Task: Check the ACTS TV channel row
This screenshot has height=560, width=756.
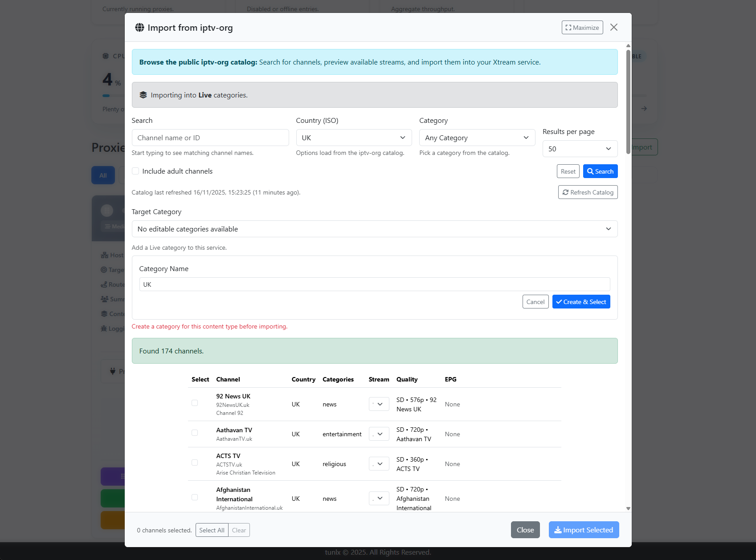Action: (x=195, y=463)
